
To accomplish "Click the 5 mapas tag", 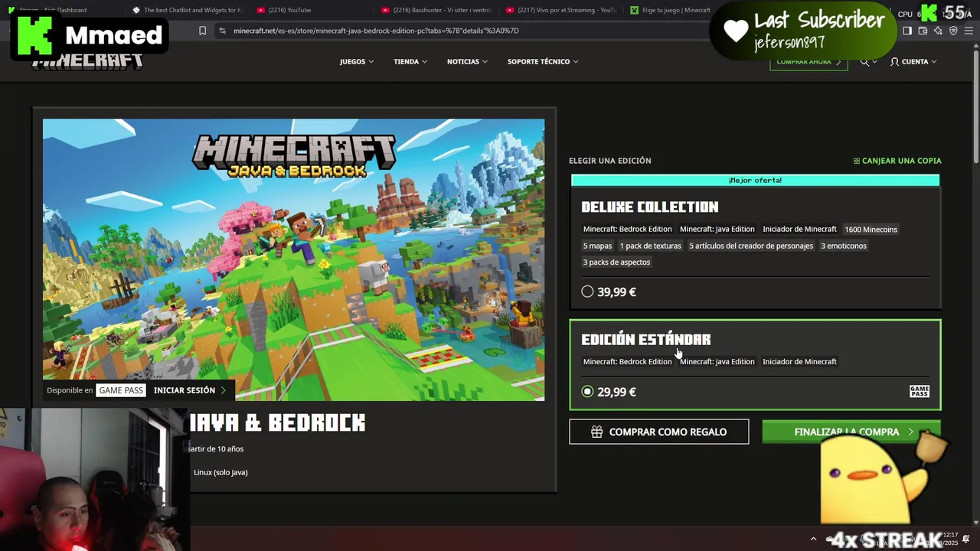I will [597, 246].
